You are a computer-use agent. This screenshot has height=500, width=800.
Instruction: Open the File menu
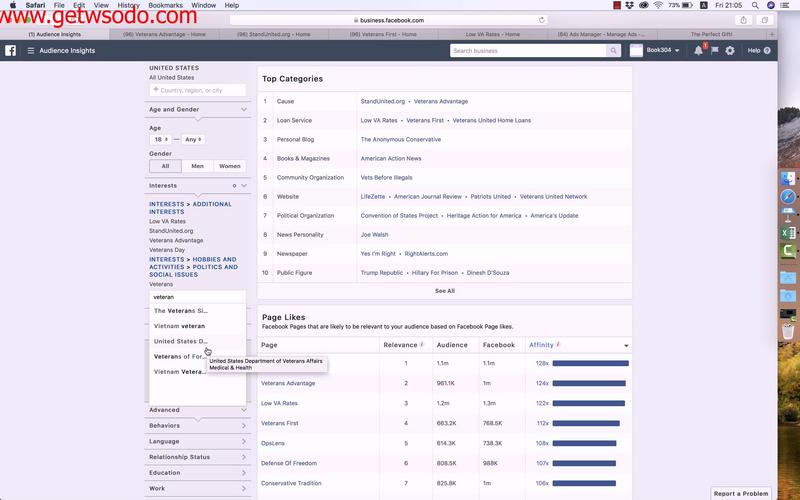(59, 5)
